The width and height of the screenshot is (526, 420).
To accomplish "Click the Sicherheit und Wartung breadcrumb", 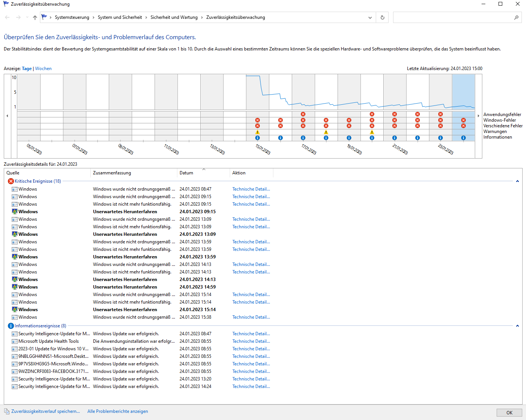I will 174,17.
